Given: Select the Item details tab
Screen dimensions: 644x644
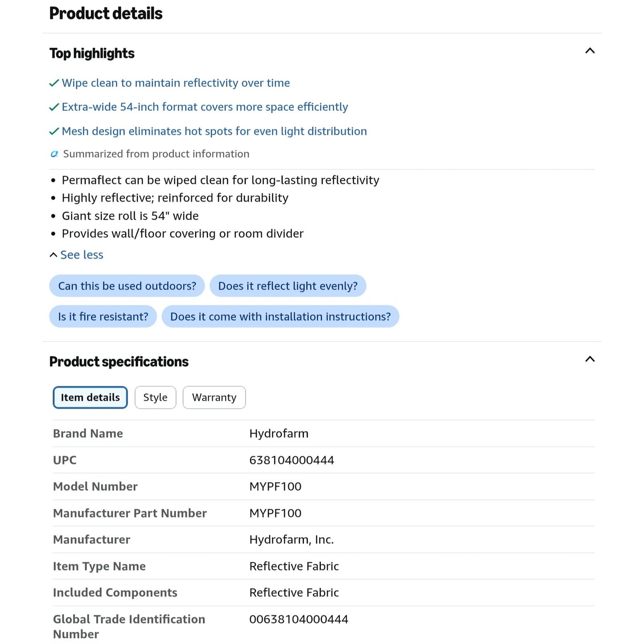Looking at the screenshot, I should tap(90, 398).
